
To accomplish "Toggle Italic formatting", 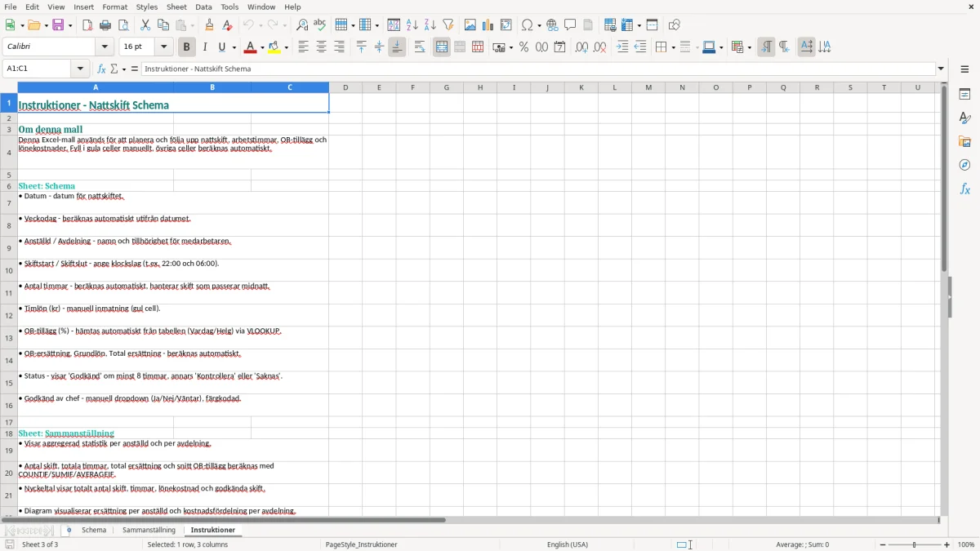I will 204,47.
